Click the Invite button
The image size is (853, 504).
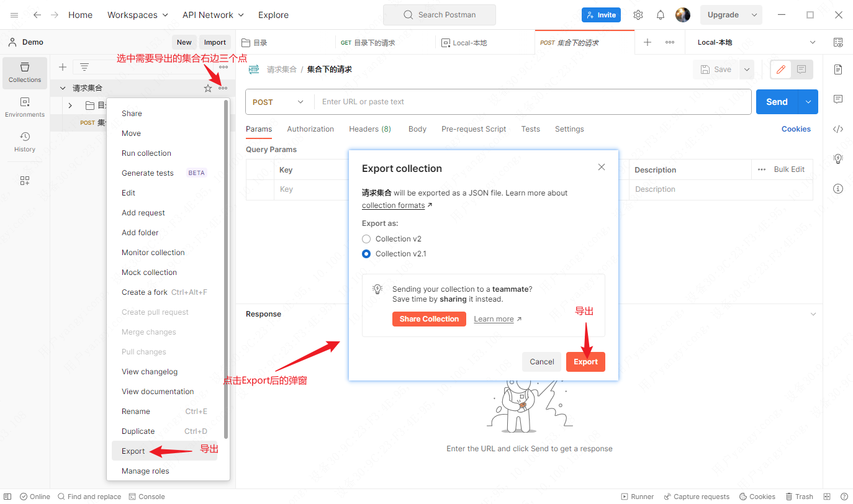(600, 15)
